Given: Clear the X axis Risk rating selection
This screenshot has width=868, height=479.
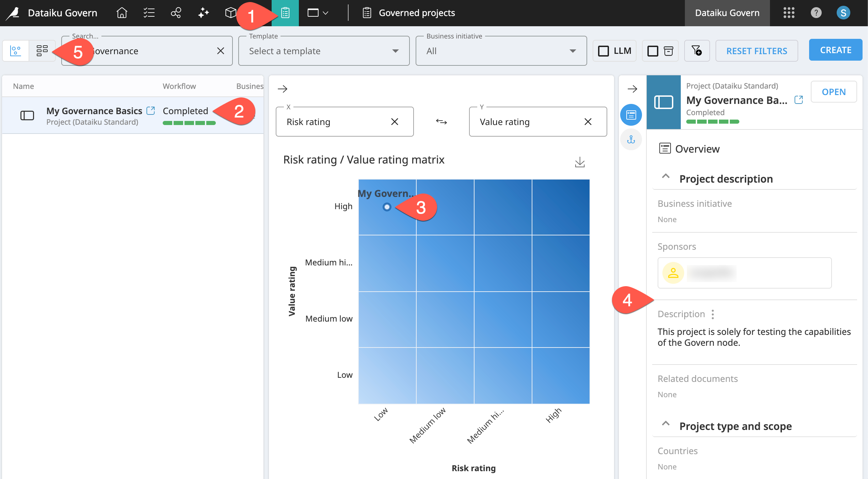Looking at the screenshot, I should pyautogui.click(x=395, y=122).
